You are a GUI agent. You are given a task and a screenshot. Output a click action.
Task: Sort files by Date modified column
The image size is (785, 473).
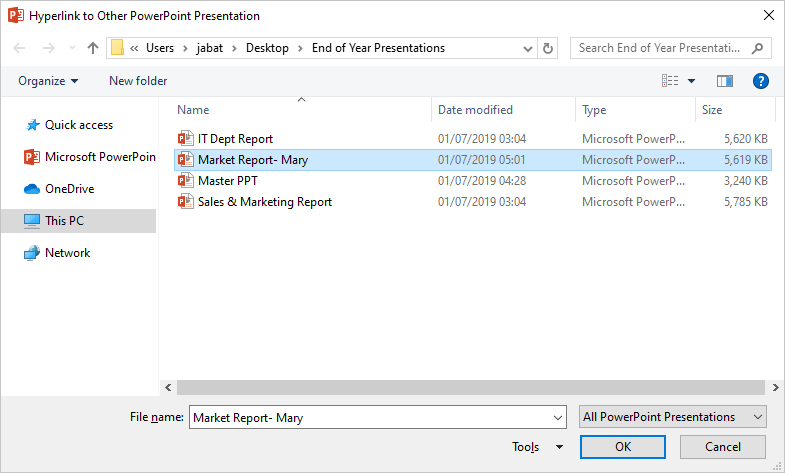pyautogui.click(x=475, y=110)
